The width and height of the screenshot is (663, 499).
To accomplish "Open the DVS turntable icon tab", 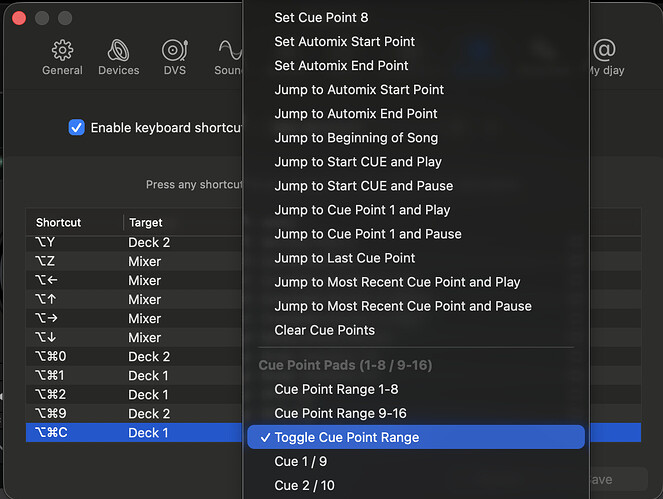I will point(175,58).
